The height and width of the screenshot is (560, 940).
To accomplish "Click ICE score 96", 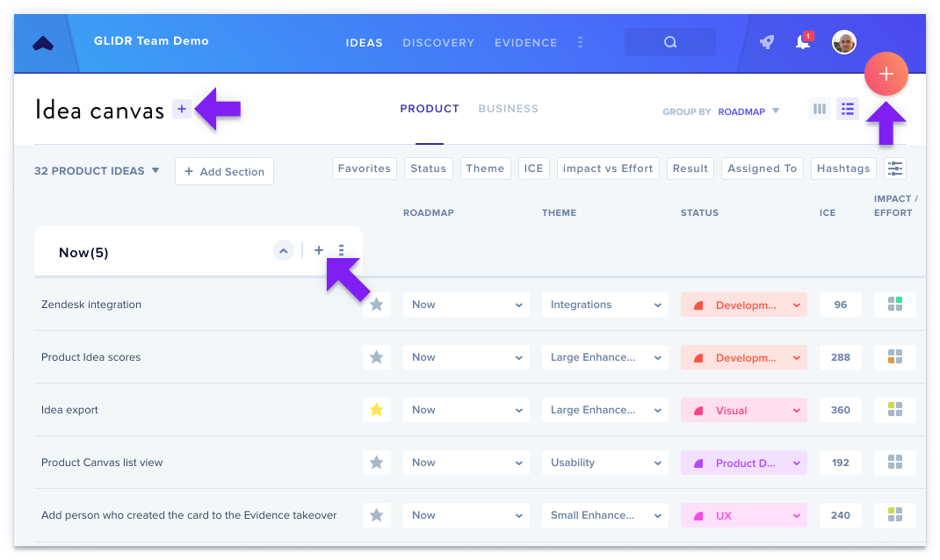I will pos(841,305).
